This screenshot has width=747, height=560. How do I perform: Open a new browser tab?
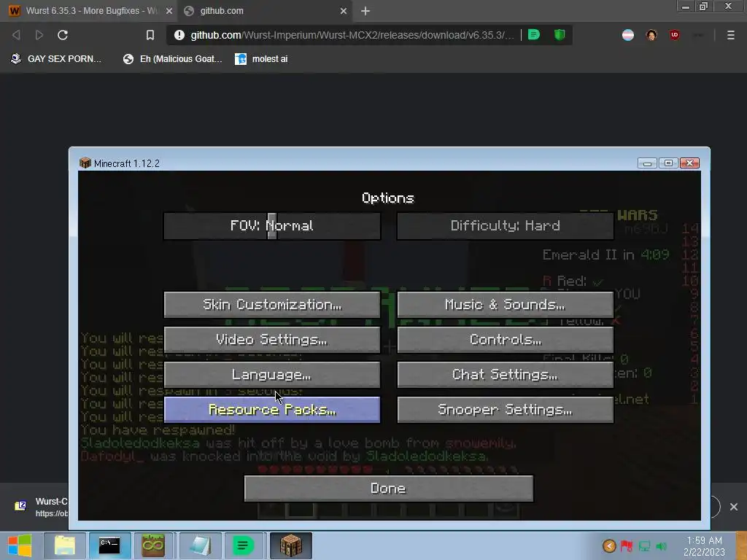click(365, 10)
